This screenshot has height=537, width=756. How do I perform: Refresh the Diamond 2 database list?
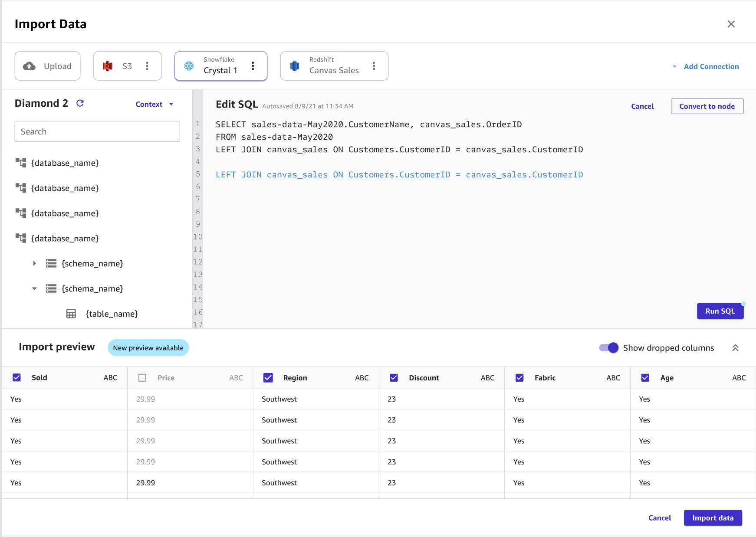click(x=80, y=103)
